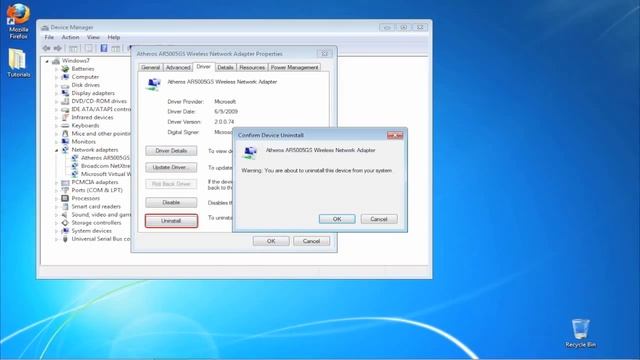
Task: Open the Action menu in Device Manager
Action: [x=70, y=37]
